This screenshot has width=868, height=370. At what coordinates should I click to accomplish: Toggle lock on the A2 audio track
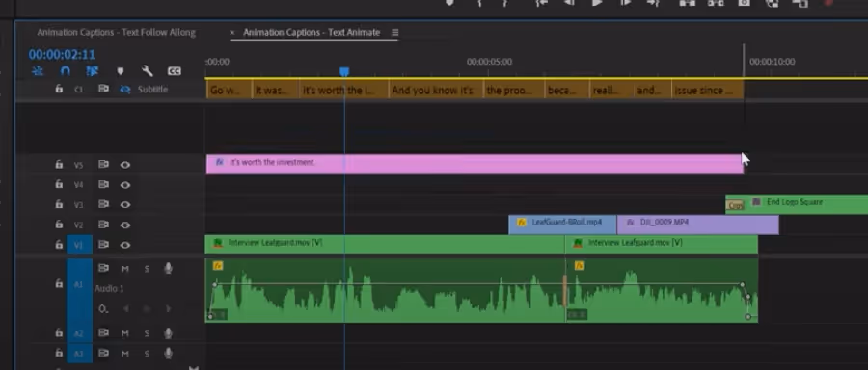(59, 333)
